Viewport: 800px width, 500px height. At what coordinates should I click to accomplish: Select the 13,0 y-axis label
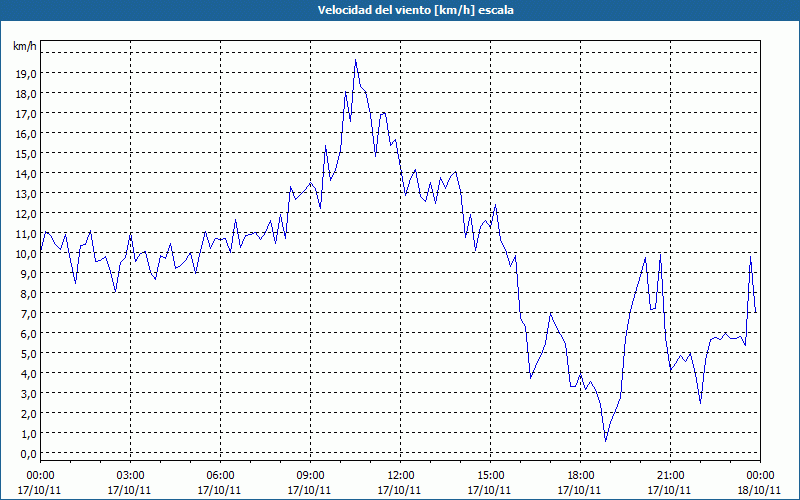pyautogui.click(x=26, y=194)
